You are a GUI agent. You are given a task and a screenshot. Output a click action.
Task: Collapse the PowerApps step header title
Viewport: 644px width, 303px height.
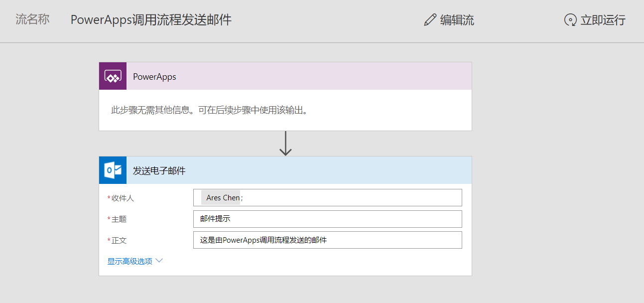click(x=154, y=77)
